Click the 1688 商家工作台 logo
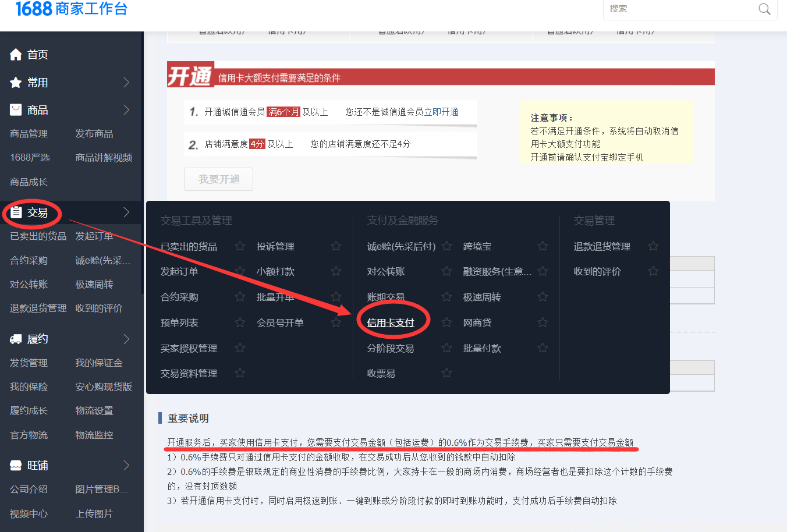The width and height of the screenshot is (787, 532). tap(71, 9)
